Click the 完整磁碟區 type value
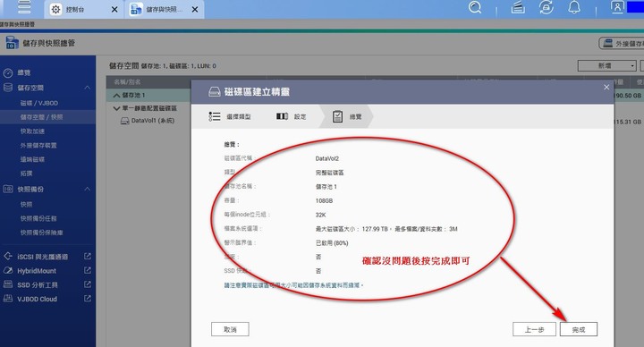Viewport: 644px width, 347px height. [329, 173]
